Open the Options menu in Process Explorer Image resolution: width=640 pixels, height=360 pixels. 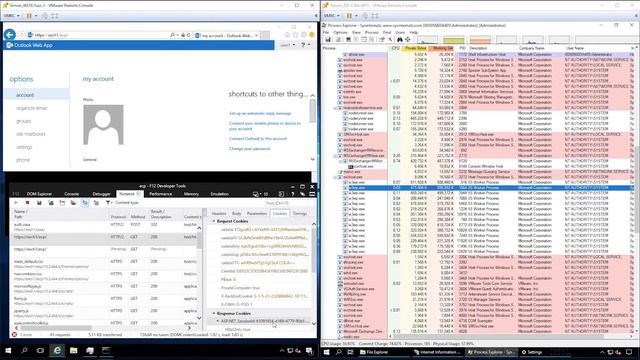340,32
